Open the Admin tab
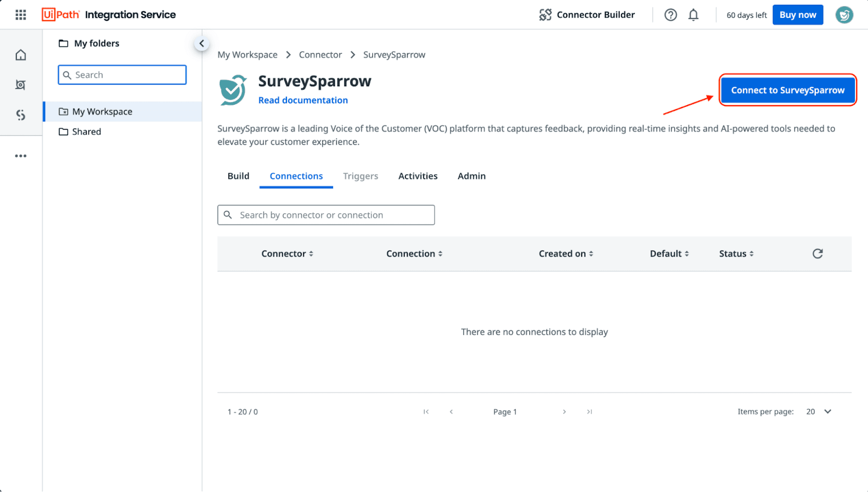The image size is (868, 492). pos(471,176)
